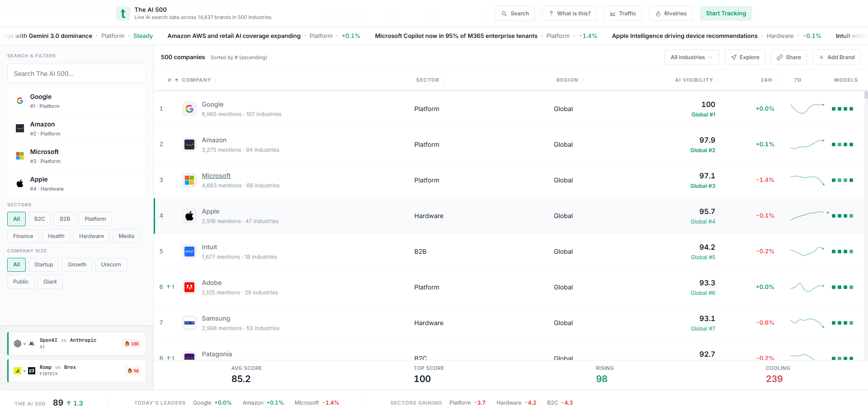Click inside the Search The AI 500 field
868x415 pixels.
[76, 73]
